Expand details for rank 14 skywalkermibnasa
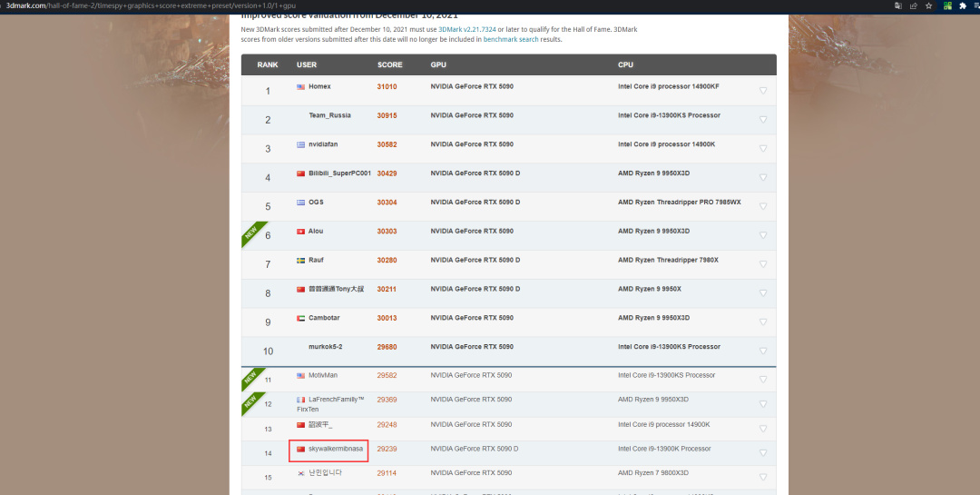Screen dimensions: 980x495 pos(762,452)
